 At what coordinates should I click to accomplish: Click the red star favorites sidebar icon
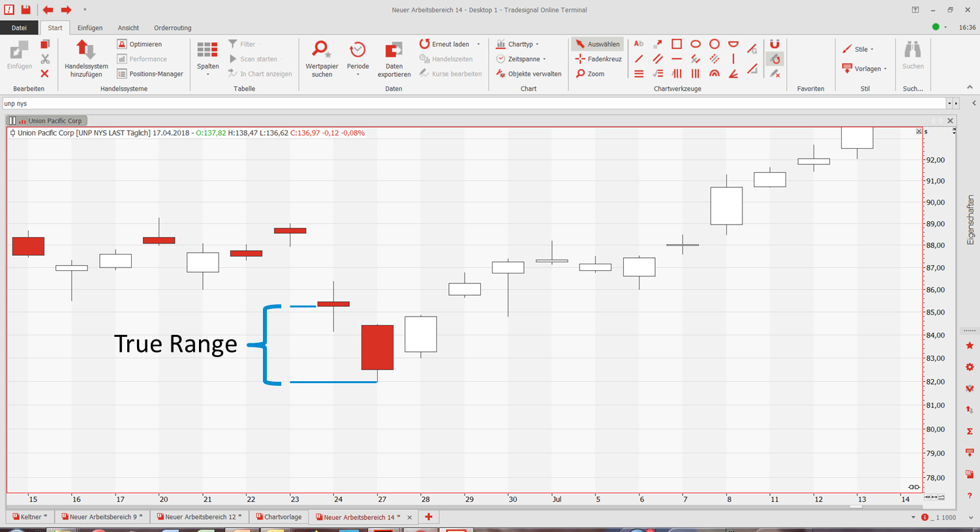click(970, 345)
